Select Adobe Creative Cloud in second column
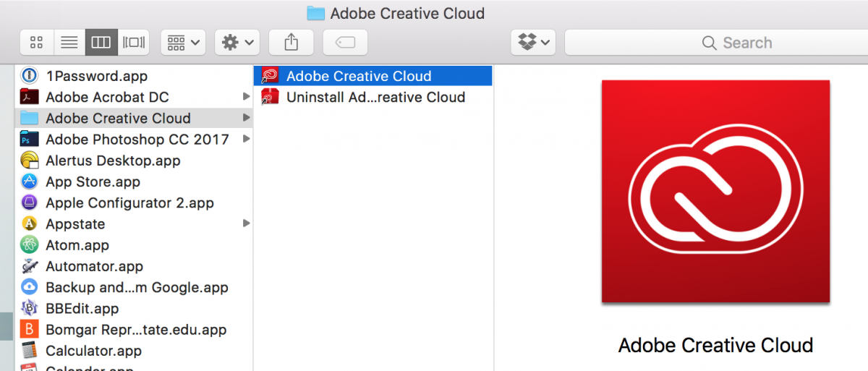This screenshot has width=868, height=371. (359, 76)
